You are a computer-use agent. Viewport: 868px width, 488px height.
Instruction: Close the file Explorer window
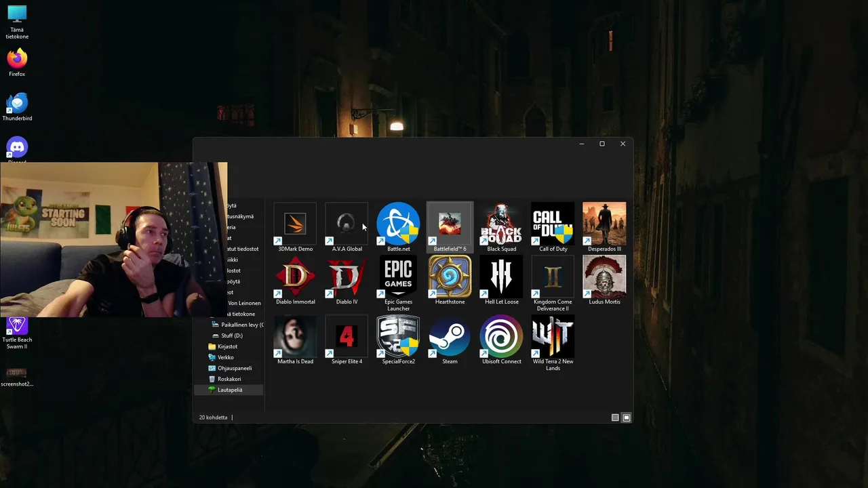point(623,144)
